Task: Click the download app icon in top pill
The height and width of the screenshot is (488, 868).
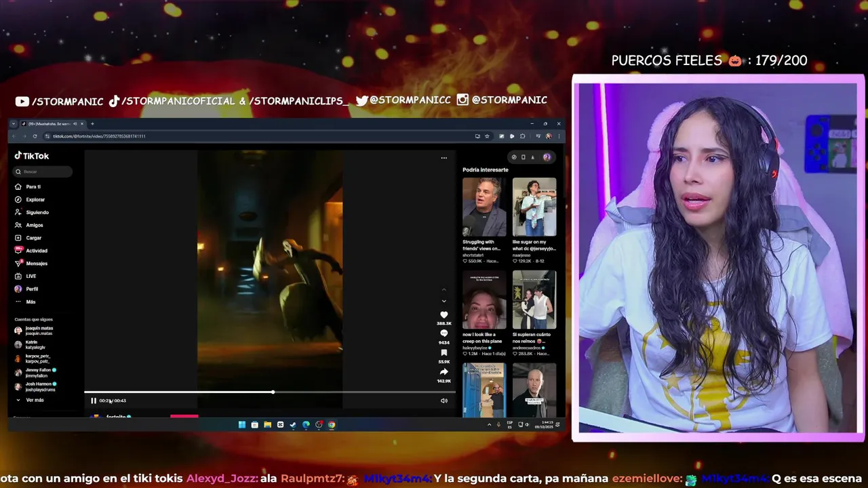Action: tap(532, 157)
